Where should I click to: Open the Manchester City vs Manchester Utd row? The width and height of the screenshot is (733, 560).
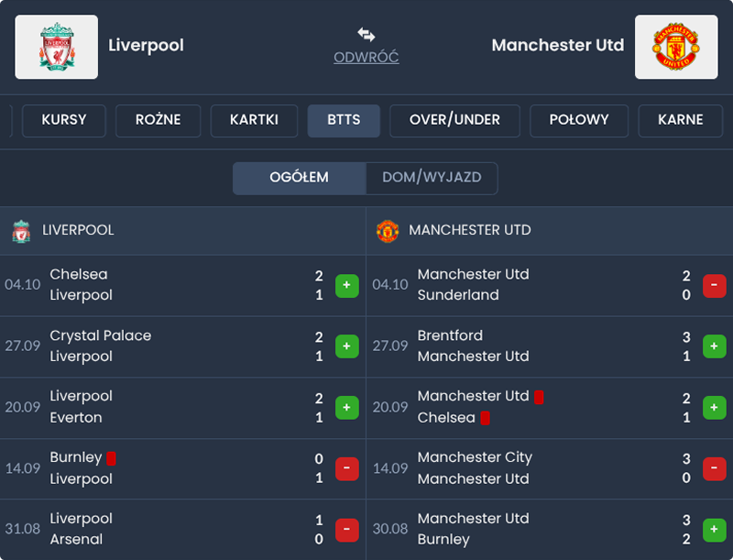[531, 468]
